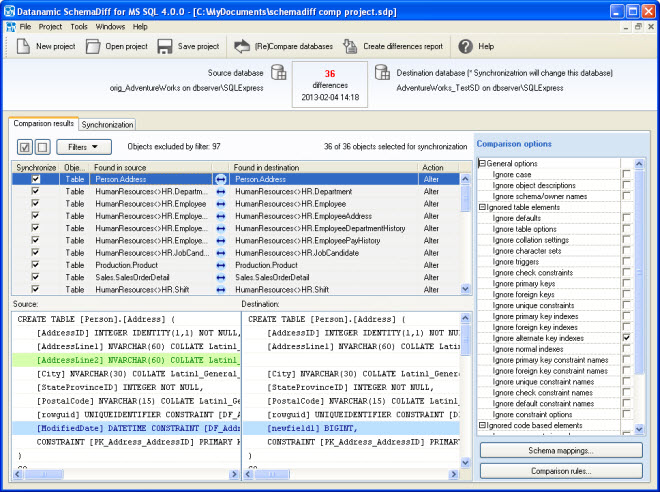
Task: Click the [AddressLine2] highlighted source line
Action: [126, 360]
